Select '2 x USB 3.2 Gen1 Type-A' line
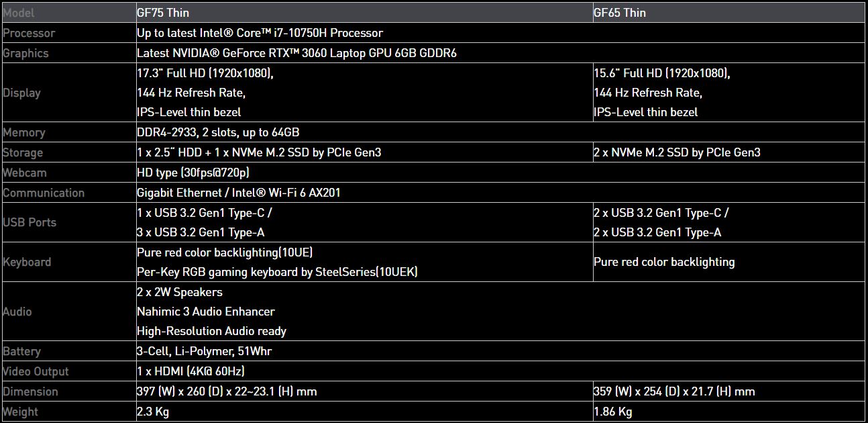This screenshot has width=868, height=423. tap(657, 232)
